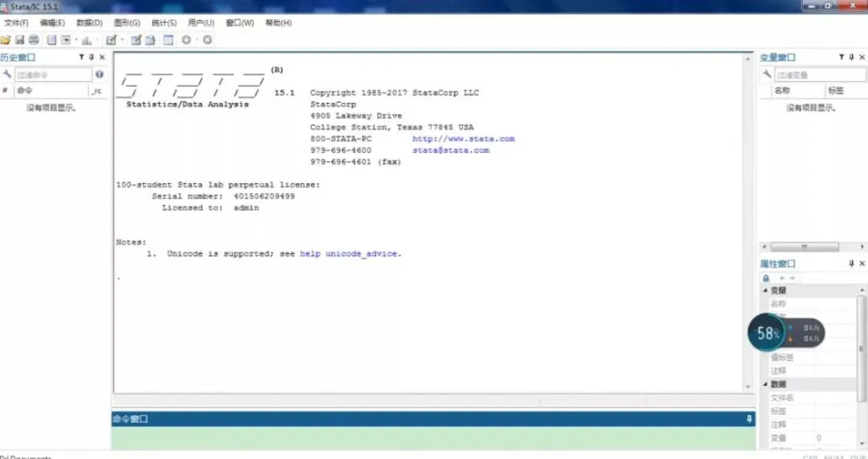This screenshot has height=459, width=868.
Task: Click the Do-file Editor toolbar icon
Action: click(111, 40)
